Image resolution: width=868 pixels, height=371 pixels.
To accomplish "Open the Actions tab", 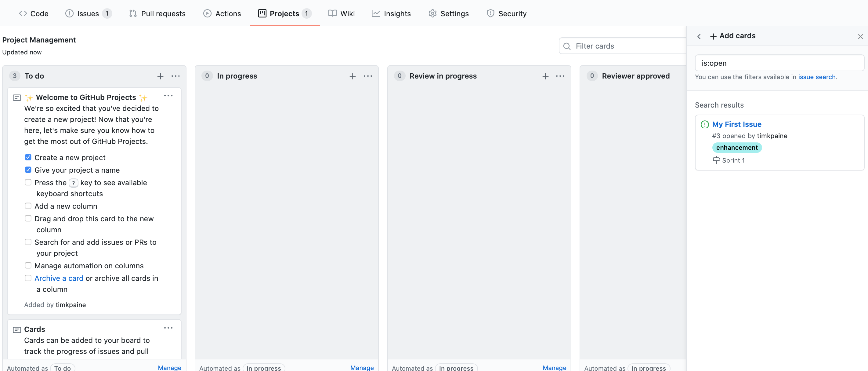I will (x=222, y=13).
